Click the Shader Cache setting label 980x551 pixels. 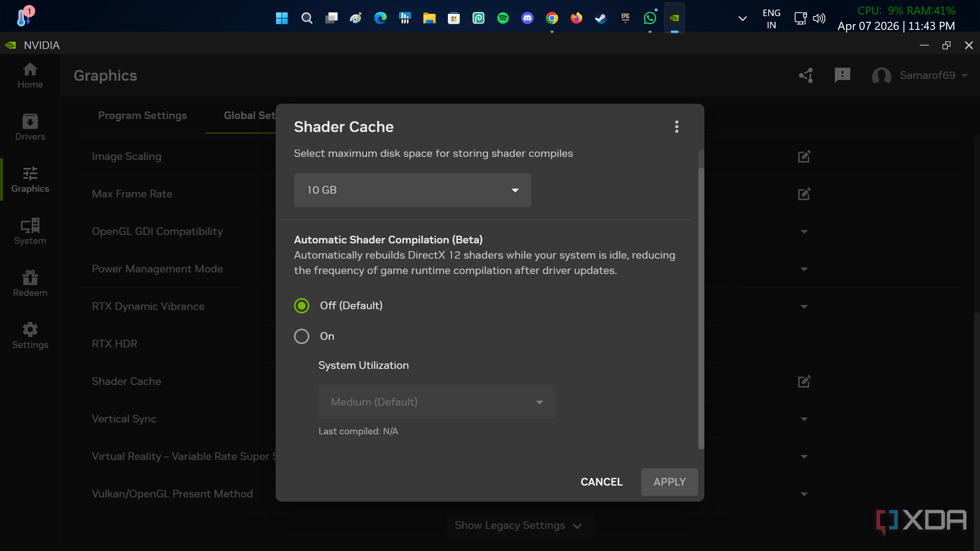click(x=126, y=381)
